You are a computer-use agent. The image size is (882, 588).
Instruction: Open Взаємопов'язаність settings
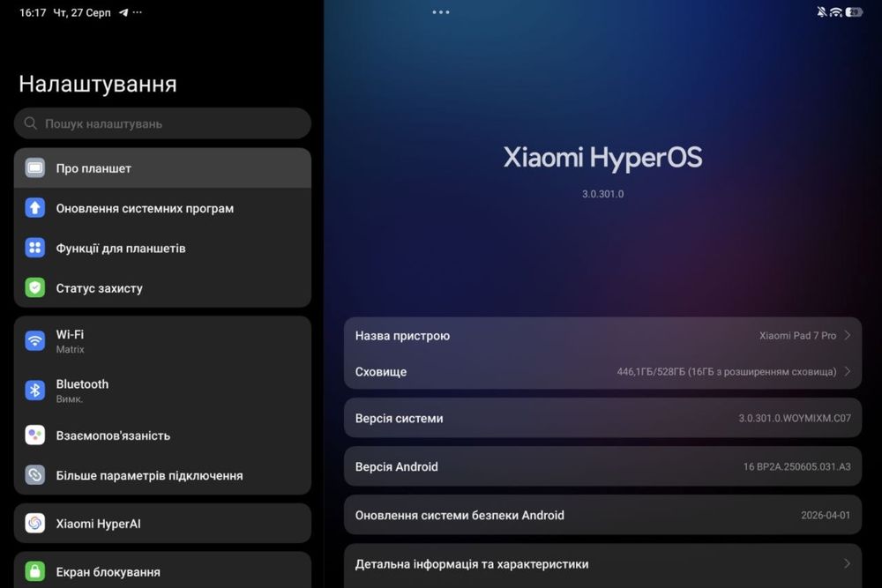(x=162, y=435)
